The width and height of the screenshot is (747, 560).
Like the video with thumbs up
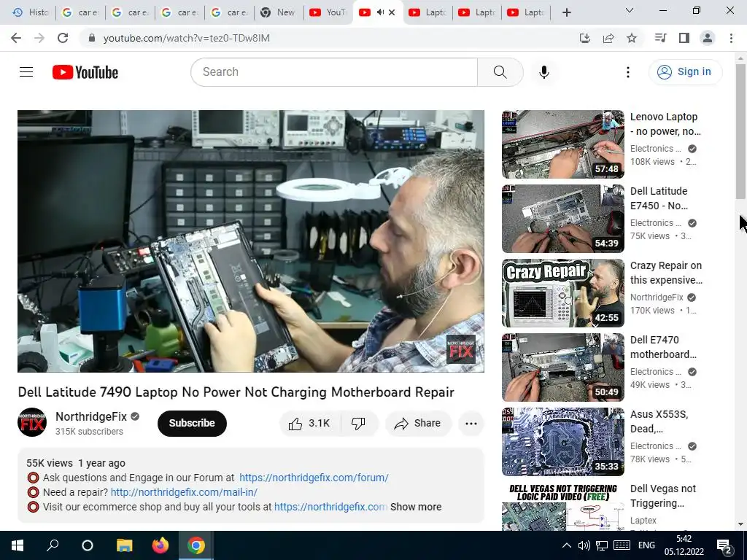coord(309,424)
